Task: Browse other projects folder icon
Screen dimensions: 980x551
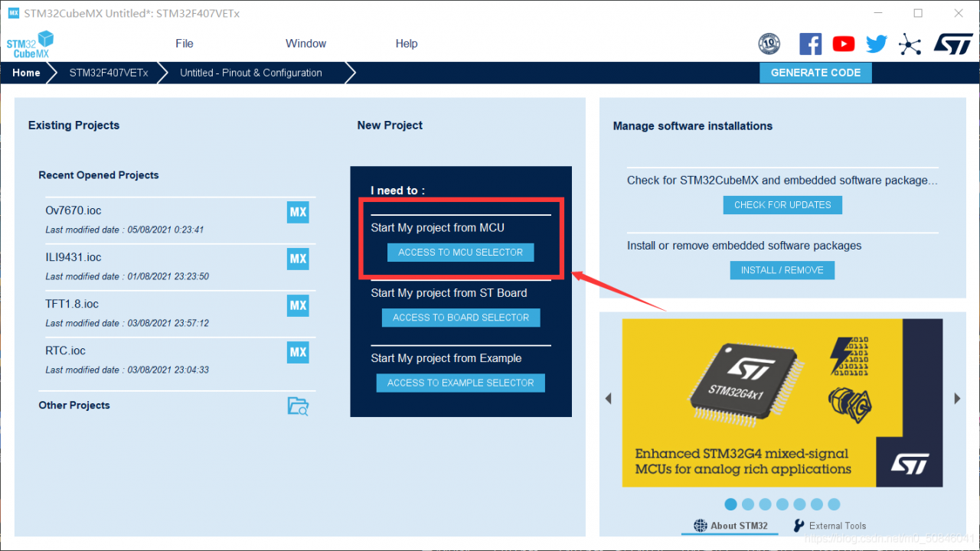Action: tap(298, 406)
